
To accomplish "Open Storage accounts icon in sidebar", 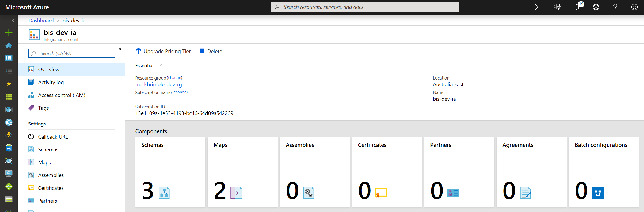I will [9, 199].
